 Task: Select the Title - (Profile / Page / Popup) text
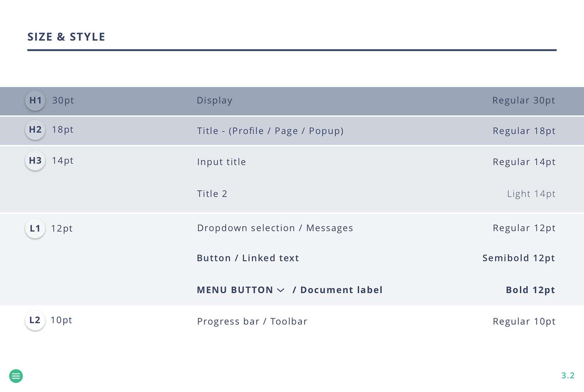point(270,131)
